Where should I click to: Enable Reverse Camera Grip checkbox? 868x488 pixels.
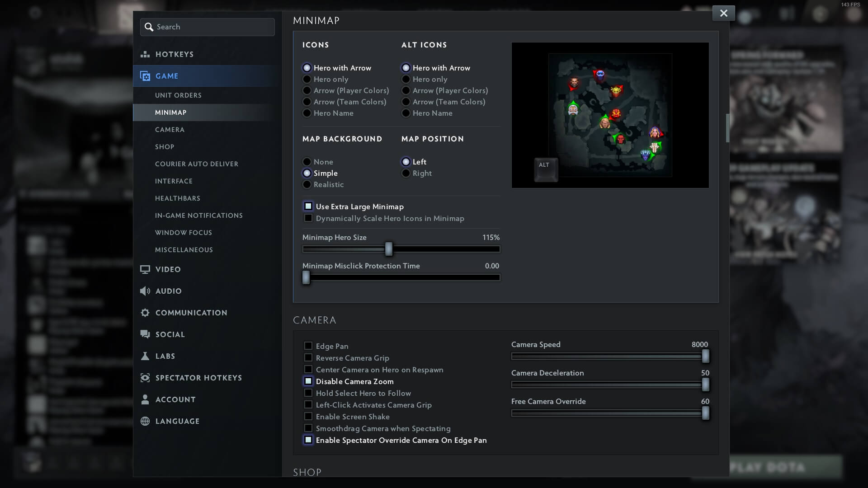[x=308, y=357]
